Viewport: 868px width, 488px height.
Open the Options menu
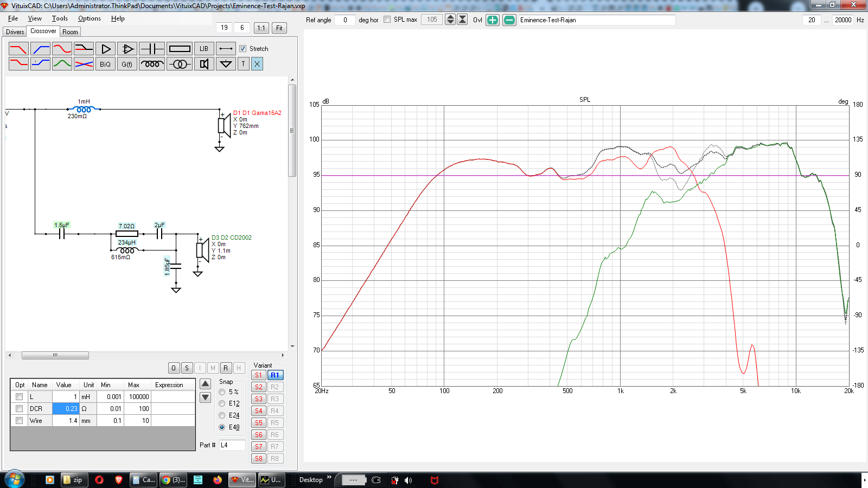pyautogui.click(x=90, y=18)
